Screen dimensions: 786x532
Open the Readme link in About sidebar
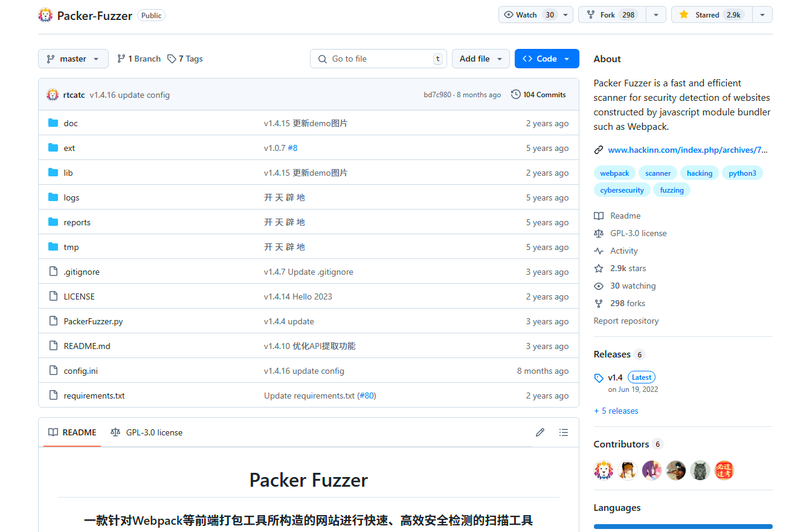tap(625, 216)
